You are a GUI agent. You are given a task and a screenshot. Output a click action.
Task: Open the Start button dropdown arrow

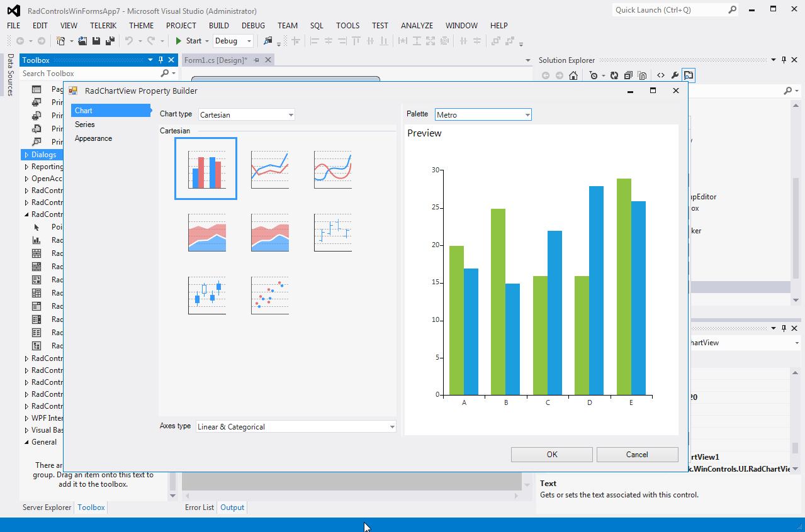click(x=207, y=41)
